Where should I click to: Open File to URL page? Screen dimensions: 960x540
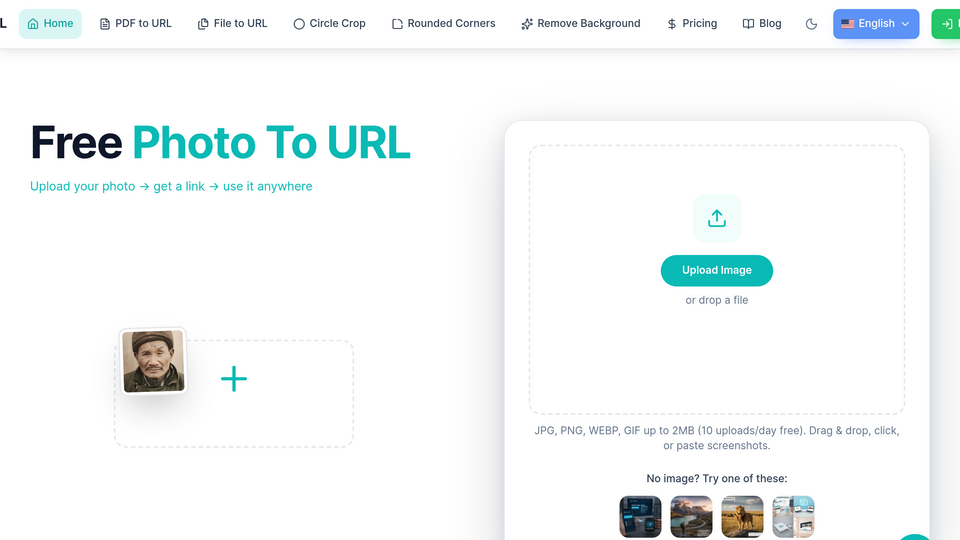tap(233, 24)
